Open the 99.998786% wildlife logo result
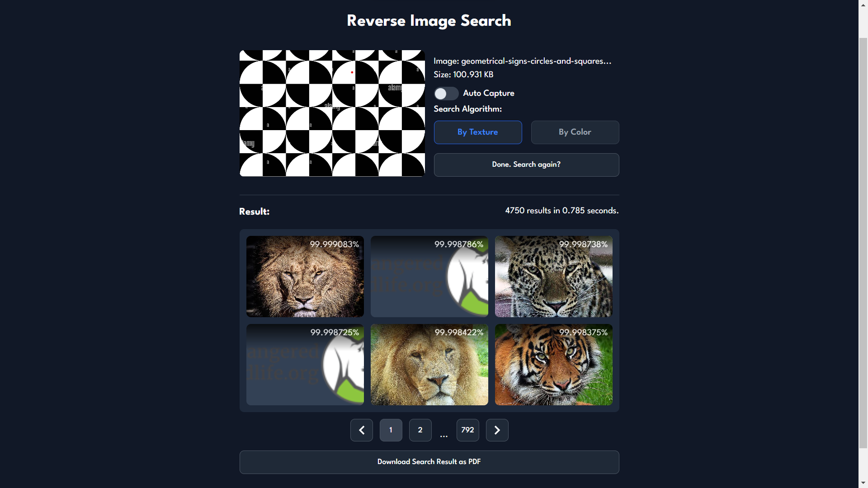 (x=429, y=277)
